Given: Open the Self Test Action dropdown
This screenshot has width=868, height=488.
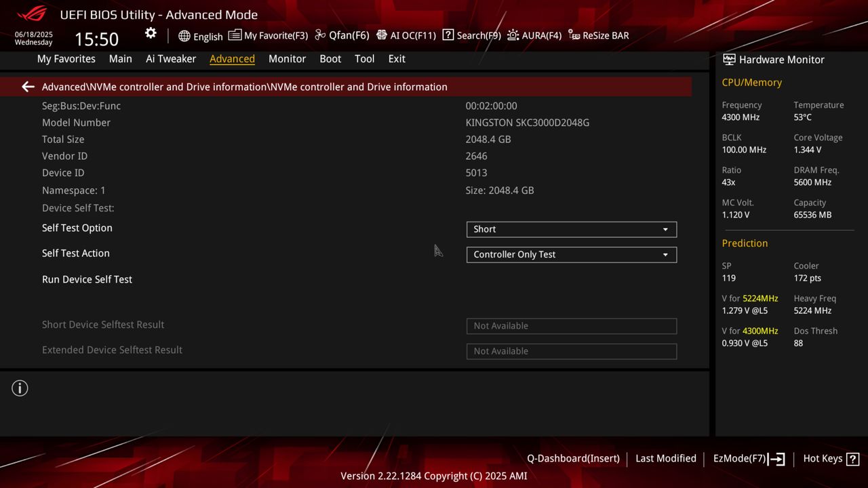Looking at the screenshot, I should (571, 254).
